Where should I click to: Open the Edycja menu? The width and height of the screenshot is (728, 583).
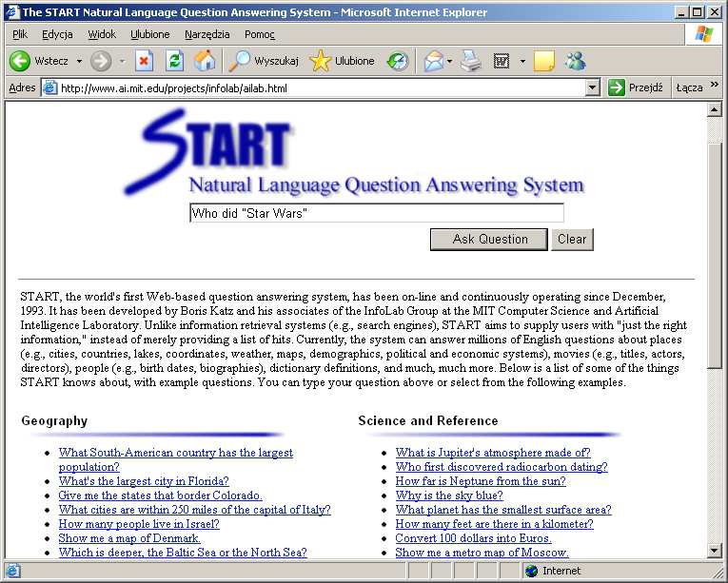coord(57,34)
